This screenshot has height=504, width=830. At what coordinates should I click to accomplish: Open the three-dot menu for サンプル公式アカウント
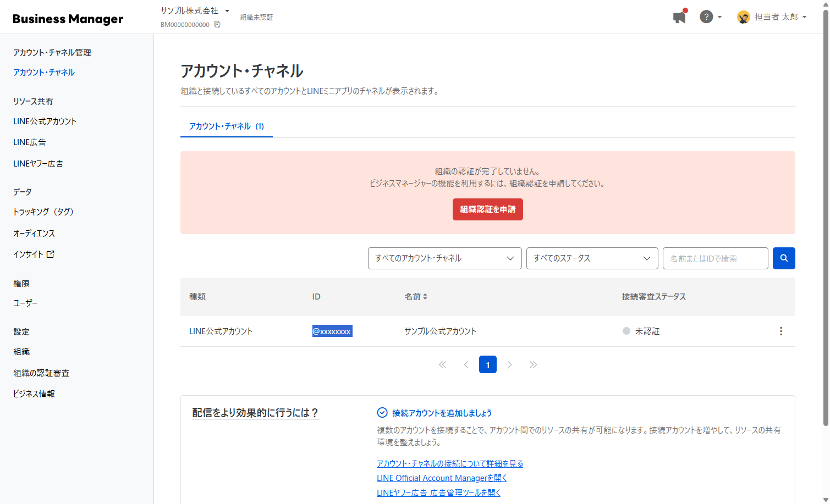point(780,331)
